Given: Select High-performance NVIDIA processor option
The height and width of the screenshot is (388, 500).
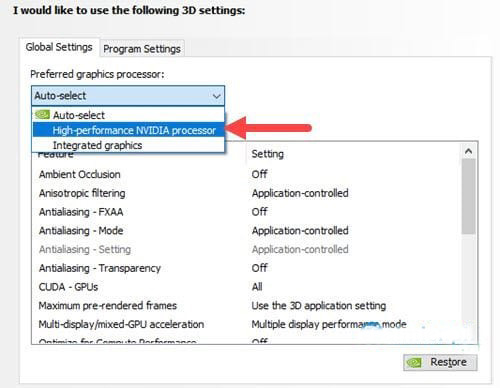Looking at the screenshot, I should tap(128, 130).
